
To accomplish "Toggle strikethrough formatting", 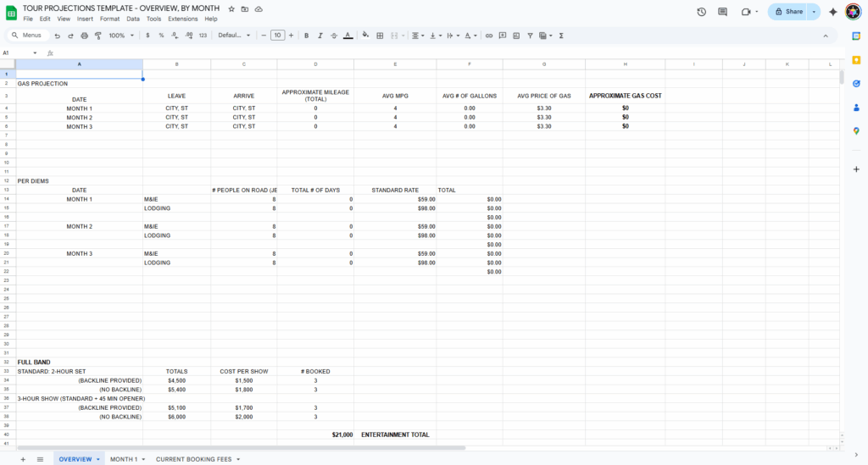I will click(333, 36).
